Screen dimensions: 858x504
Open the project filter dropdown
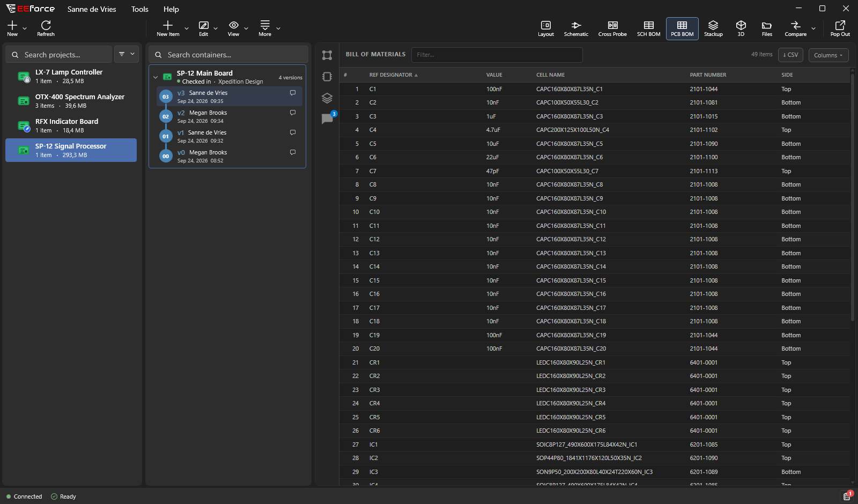[x=127, y=54]
